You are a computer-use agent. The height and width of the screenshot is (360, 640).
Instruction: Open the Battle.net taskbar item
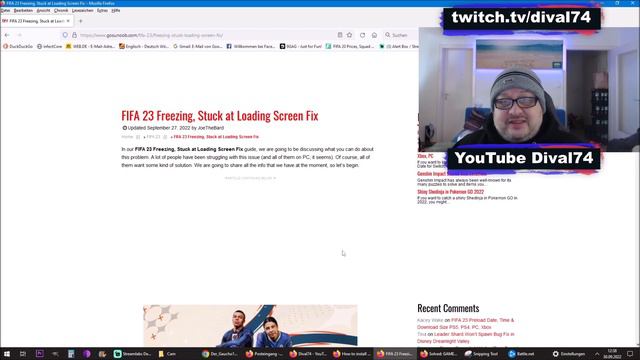click(x=522, y=354)
